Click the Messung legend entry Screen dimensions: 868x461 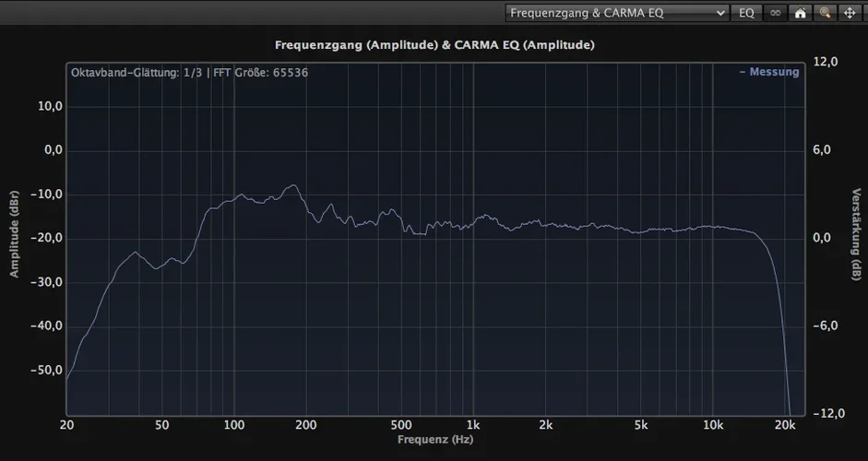click(x=769, y=72)
